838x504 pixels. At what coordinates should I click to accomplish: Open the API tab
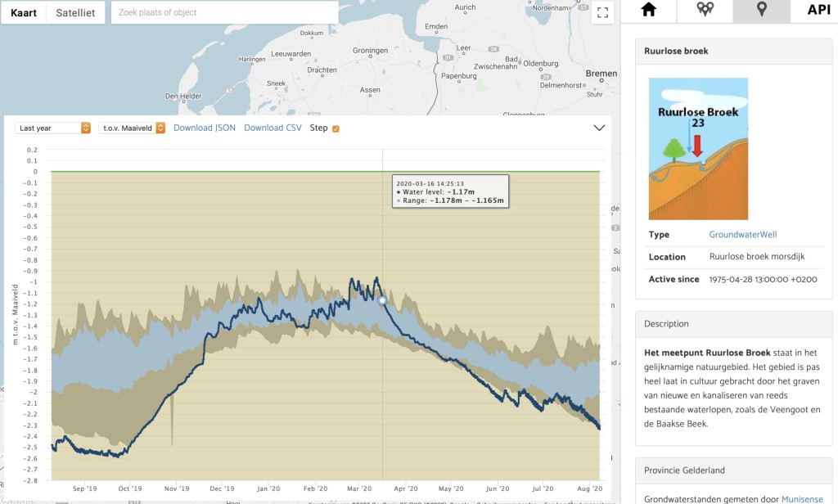point(818,10)
